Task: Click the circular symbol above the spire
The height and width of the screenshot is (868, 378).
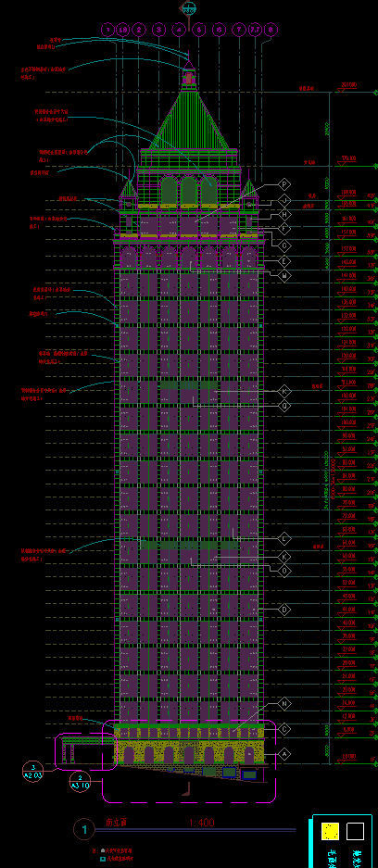Action: [x=189, y=7]
